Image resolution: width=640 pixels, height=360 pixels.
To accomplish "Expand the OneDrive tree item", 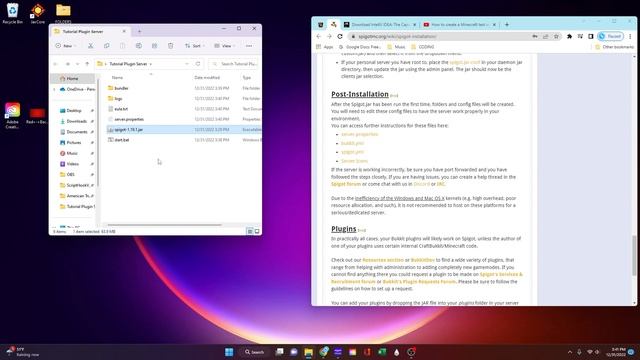I will 54,89.
